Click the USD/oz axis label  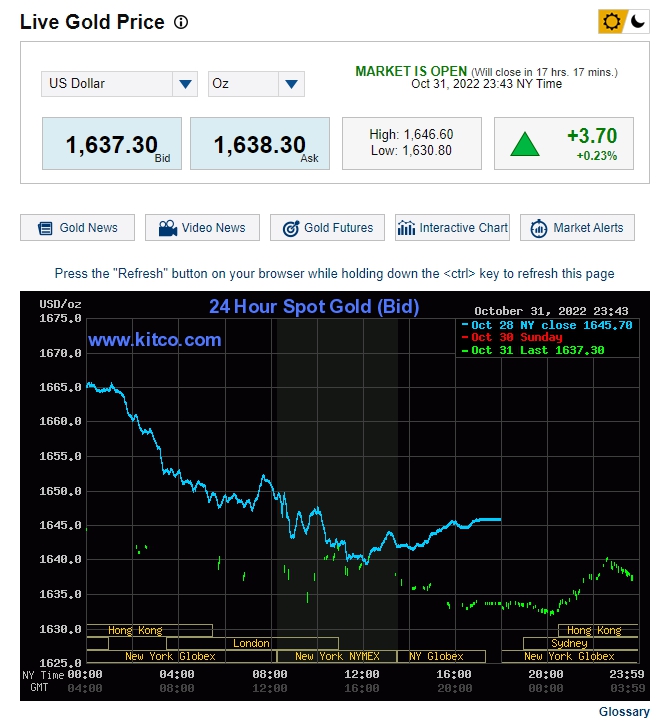(60, 304)
